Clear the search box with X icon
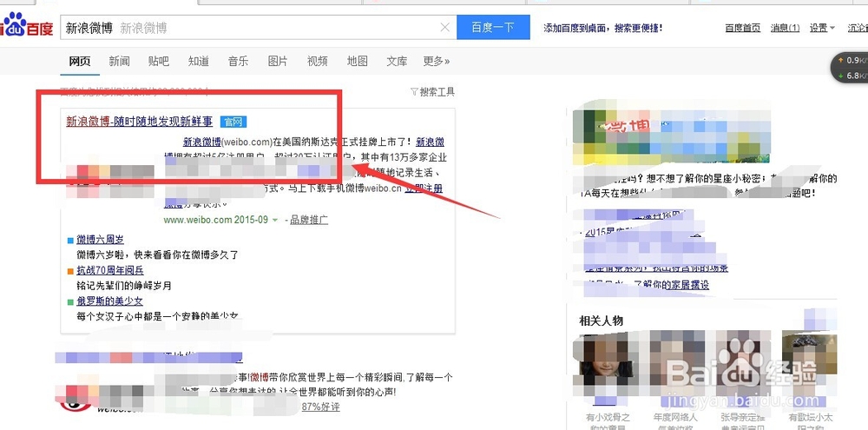Viewport: 868px width, 430px height. [x=444, y=27]
